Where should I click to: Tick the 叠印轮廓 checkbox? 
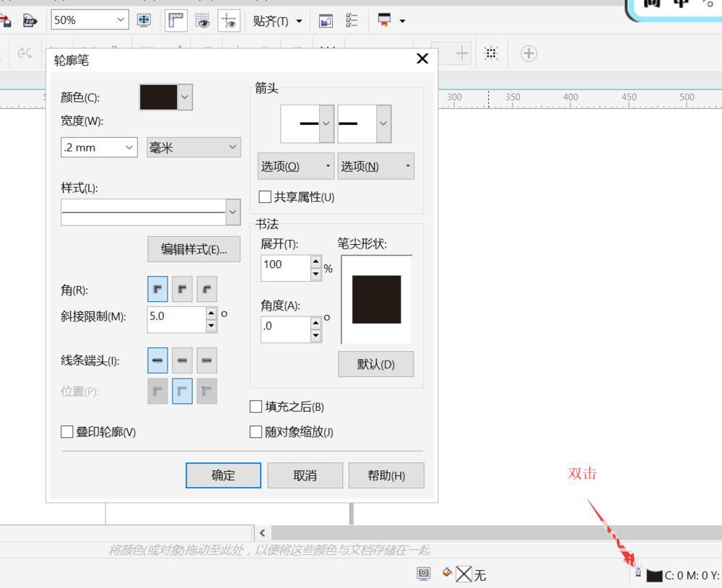pyautogui.click(x=67, y=432)
